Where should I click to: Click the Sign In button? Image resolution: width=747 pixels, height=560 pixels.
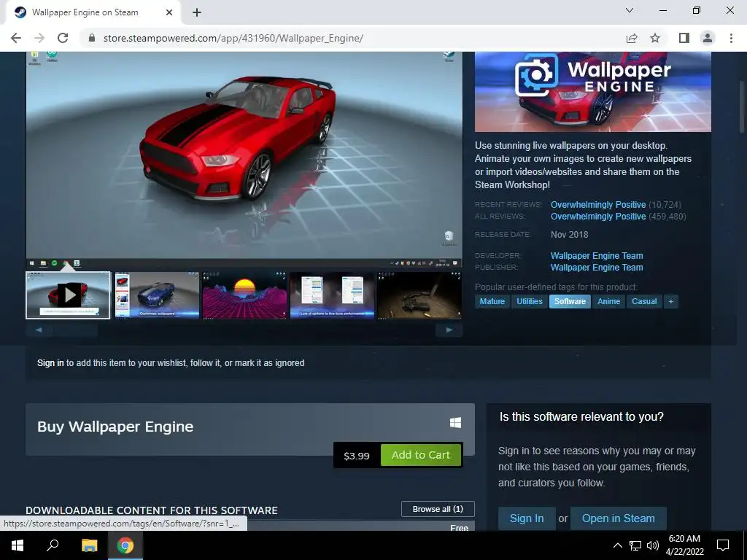click(527, 518)
